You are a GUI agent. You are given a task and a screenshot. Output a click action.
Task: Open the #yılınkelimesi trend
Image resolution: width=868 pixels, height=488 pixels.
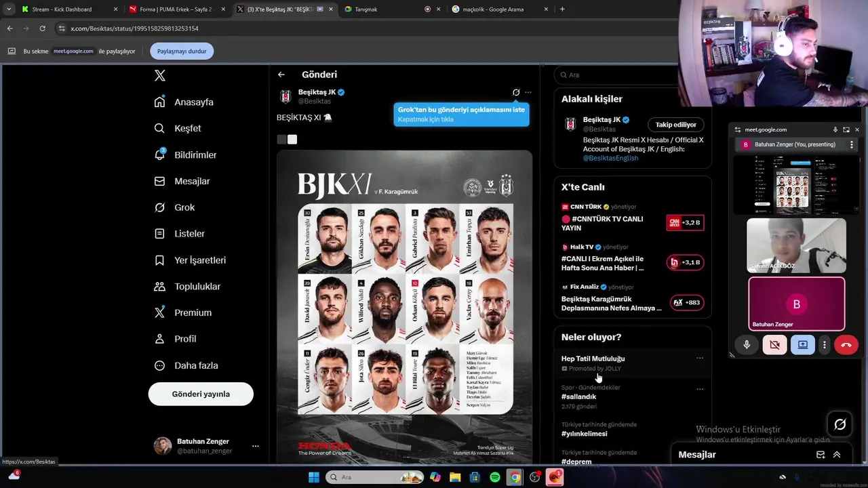click(584, 434)
